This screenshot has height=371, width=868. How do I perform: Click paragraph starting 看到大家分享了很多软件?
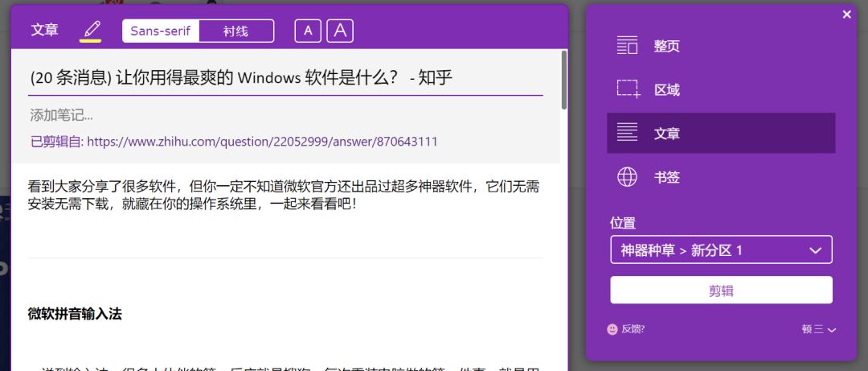(284, 196)
